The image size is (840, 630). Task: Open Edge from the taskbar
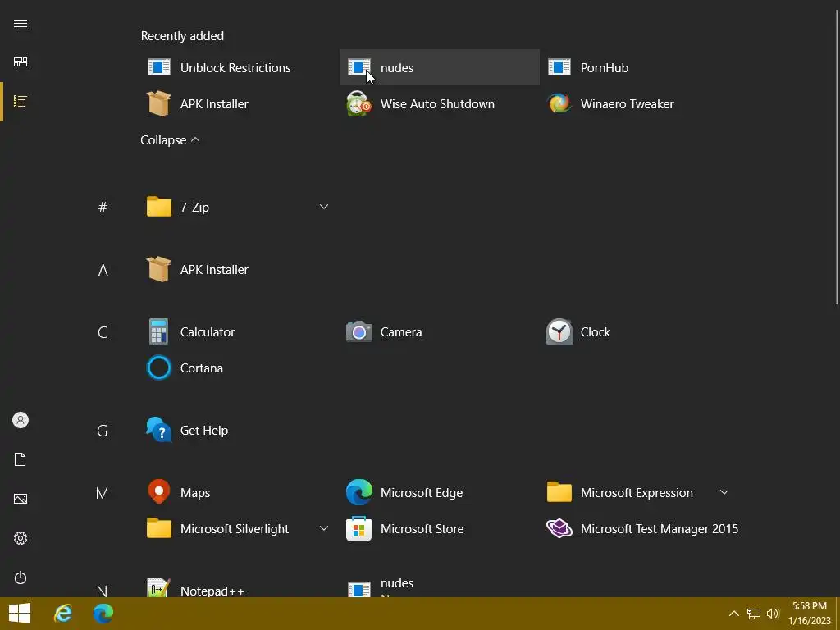coord(103,614)
